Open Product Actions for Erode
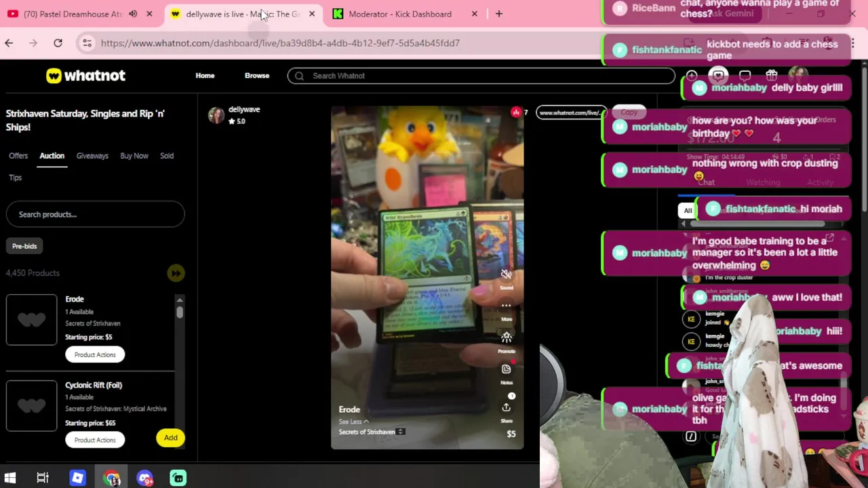 point(95,354)
